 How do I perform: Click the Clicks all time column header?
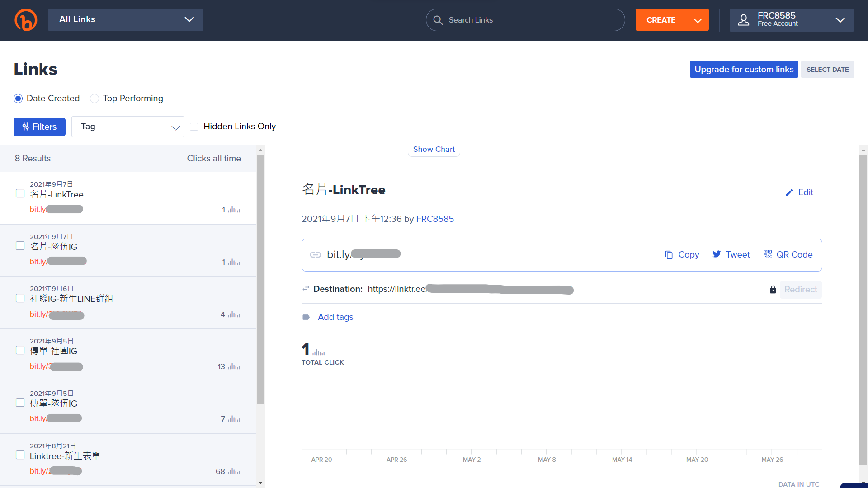coord(214,159)
